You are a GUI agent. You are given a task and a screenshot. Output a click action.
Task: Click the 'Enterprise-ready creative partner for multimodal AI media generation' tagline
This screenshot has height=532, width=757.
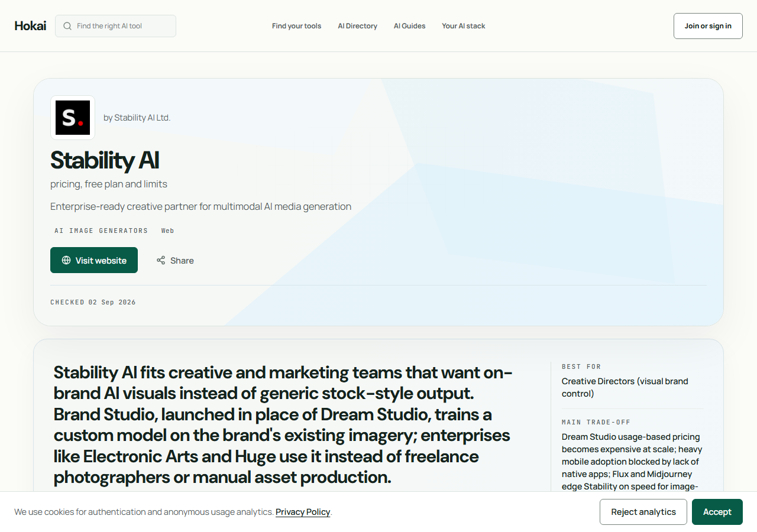pos(200,206)
